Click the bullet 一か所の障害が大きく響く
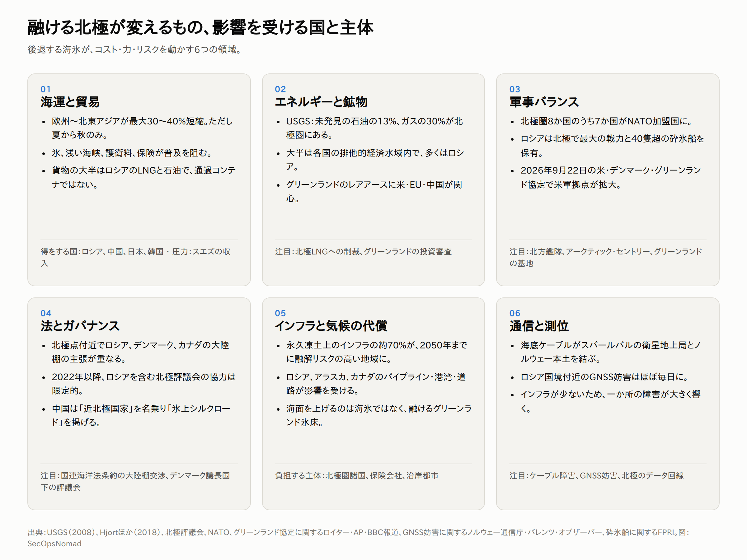 (x=611, y=401)
